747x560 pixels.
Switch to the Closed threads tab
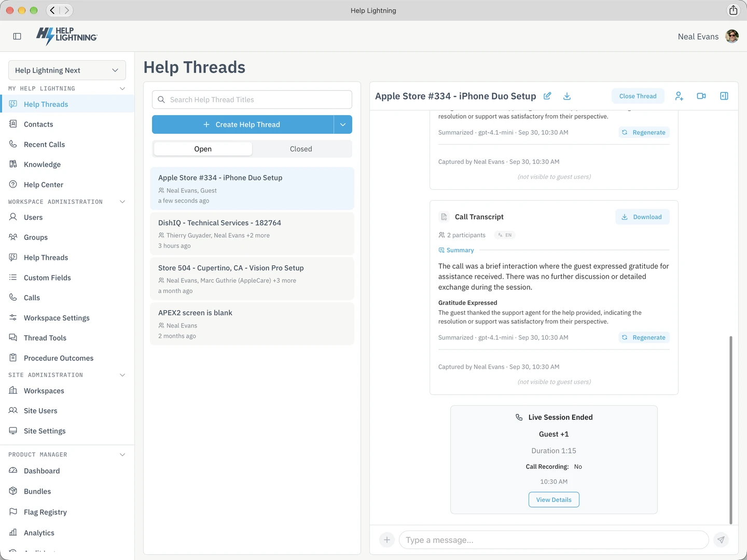[x=301, y=149]
